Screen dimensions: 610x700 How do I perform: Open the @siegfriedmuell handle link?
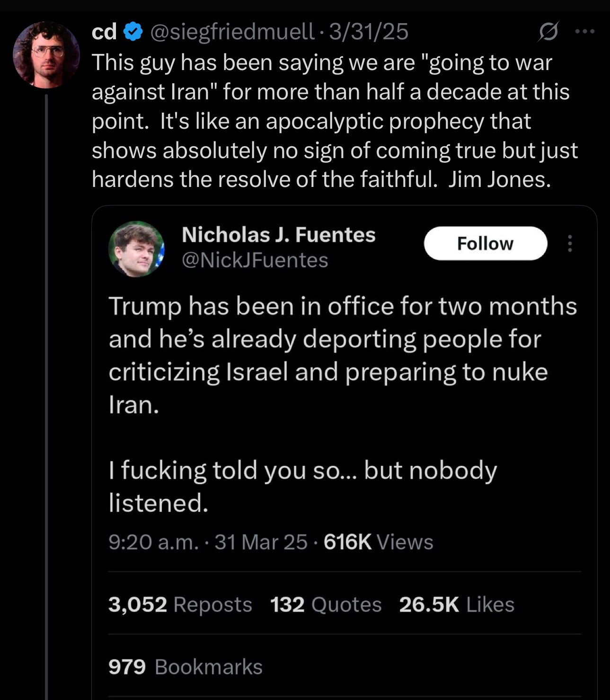point(232,32)
